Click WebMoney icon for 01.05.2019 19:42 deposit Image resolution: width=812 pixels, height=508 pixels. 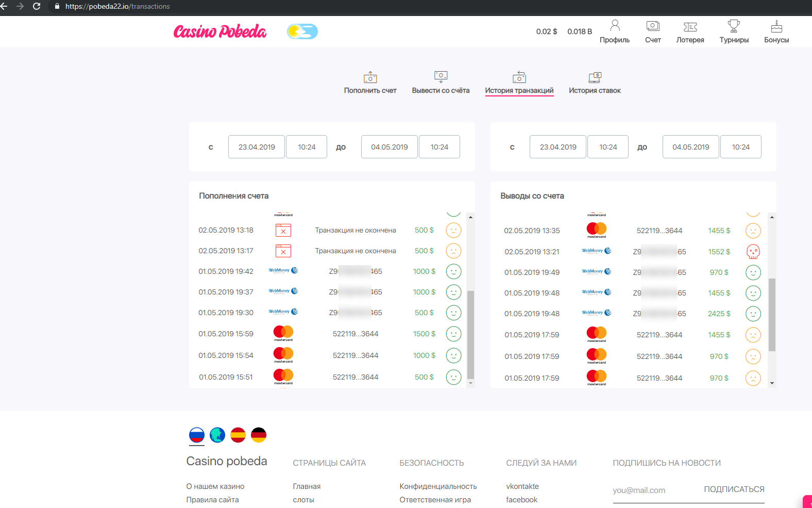pos(283,270)
